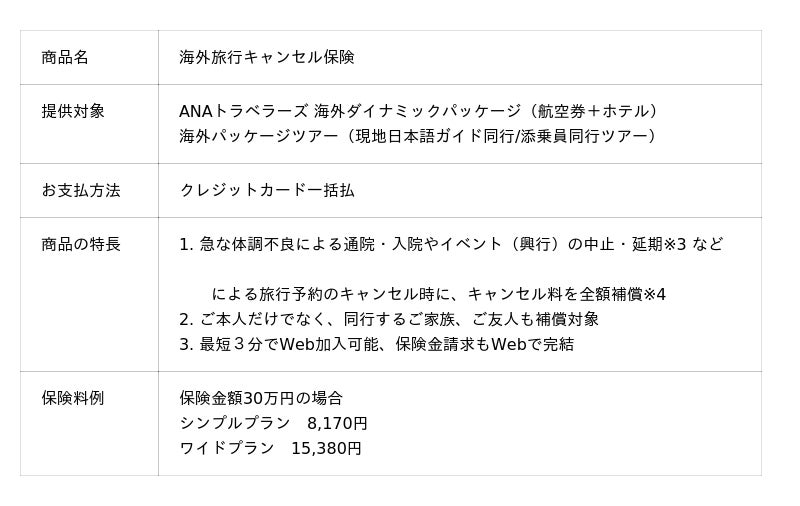800x506 pixels.
Task: Click the 保険料例 row label
Action: [x=73, y=398]
